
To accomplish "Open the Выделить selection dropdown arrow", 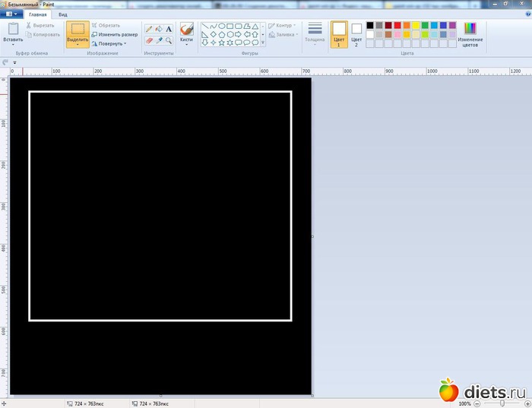I will (x=78, y=45).
